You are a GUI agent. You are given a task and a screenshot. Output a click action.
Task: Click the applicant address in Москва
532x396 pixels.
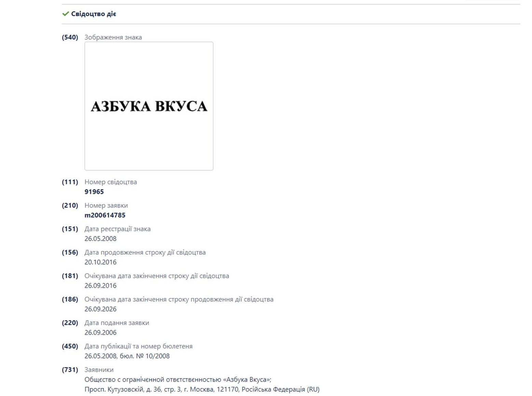coord(202,390)
